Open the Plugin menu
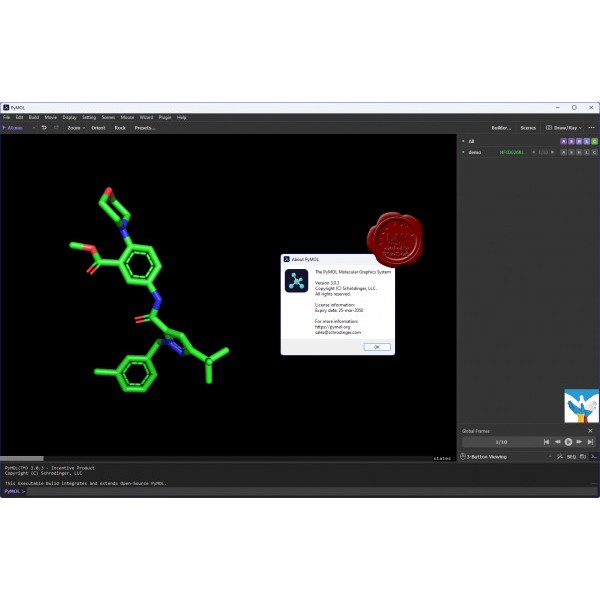This screenshot has width=600, height=600. [x=165, y=117]
